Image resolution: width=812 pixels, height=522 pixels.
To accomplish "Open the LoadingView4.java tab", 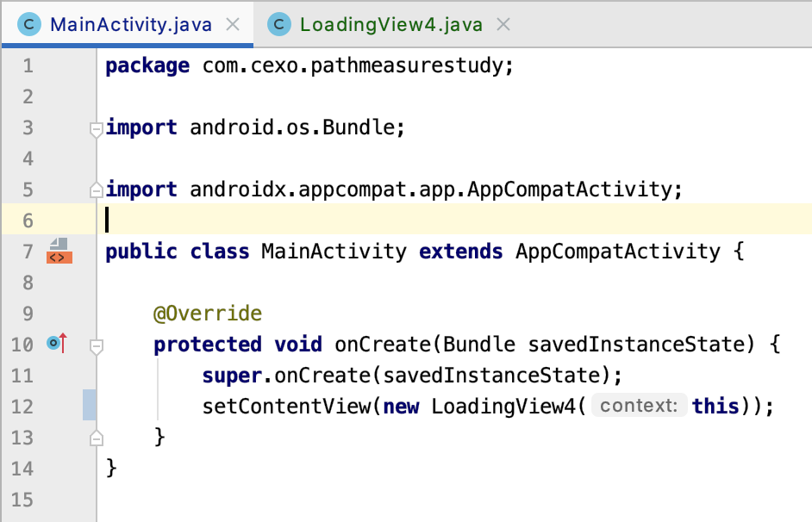I will (x=391, y=24).
